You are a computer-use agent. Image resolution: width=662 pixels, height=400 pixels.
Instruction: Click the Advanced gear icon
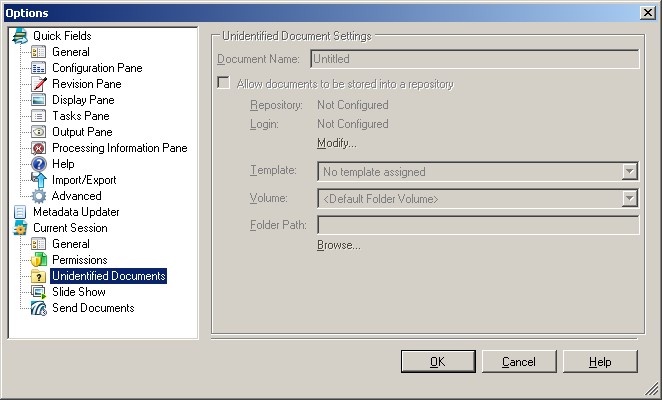tap(39, 196)
